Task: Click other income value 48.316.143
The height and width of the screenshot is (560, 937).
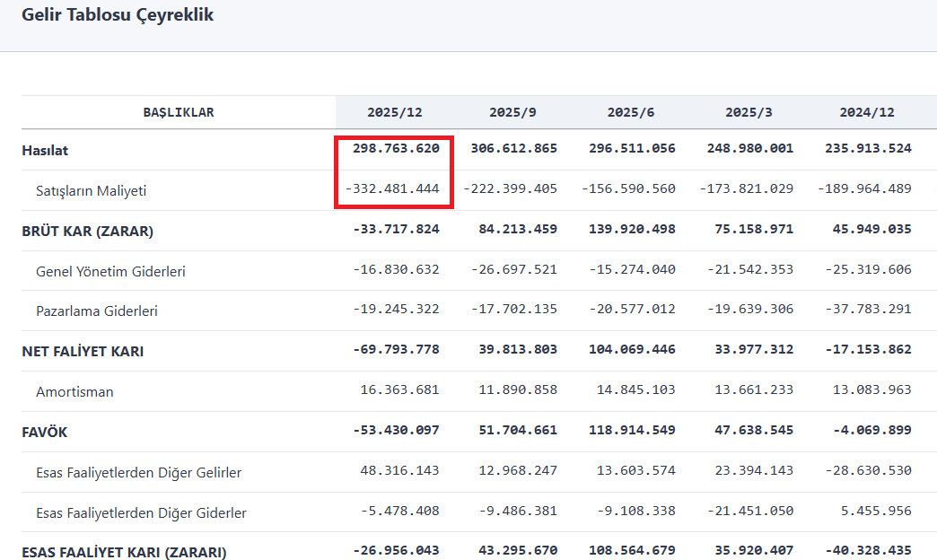Action: (399, 470)
